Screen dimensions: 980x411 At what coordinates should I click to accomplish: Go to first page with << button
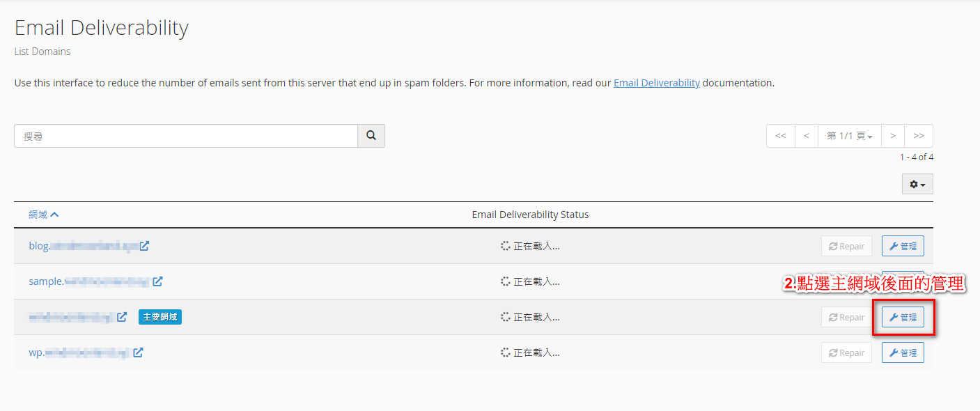780,136
